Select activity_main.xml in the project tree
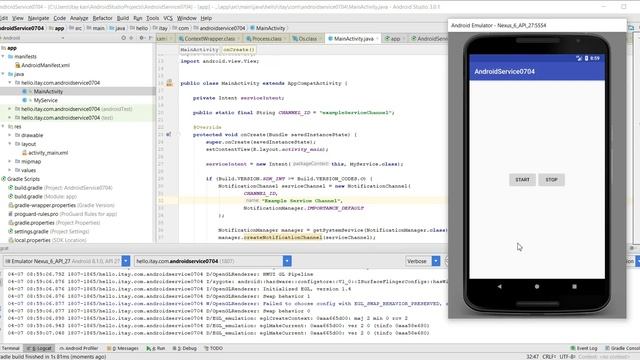This screenshot has height=360, width=640. tap(48, 153)
